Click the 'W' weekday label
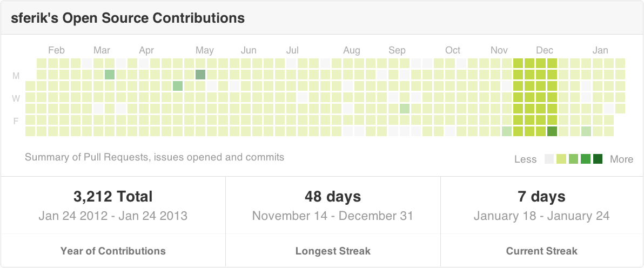 16,98
